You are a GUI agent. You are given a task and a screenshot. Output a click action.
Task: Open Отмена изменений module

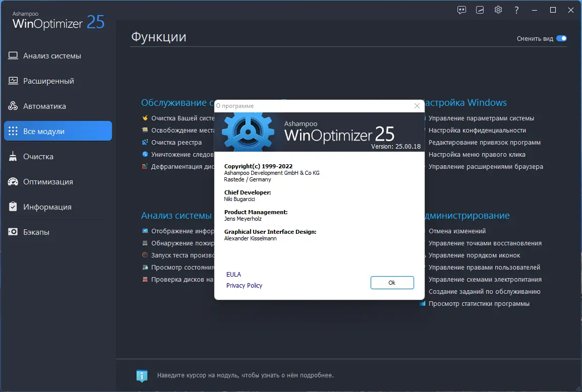pos(457,231)
